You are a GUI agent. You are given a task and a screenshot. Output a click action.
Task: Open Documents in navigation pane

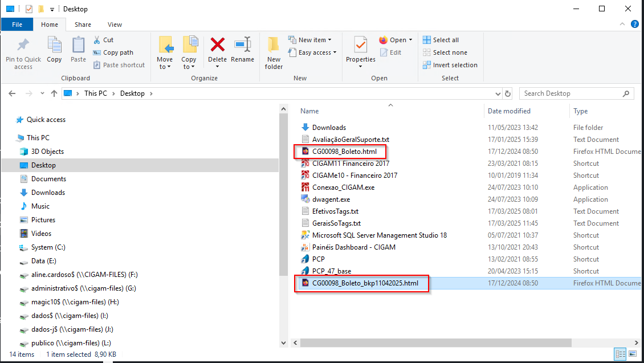point(48,178)
